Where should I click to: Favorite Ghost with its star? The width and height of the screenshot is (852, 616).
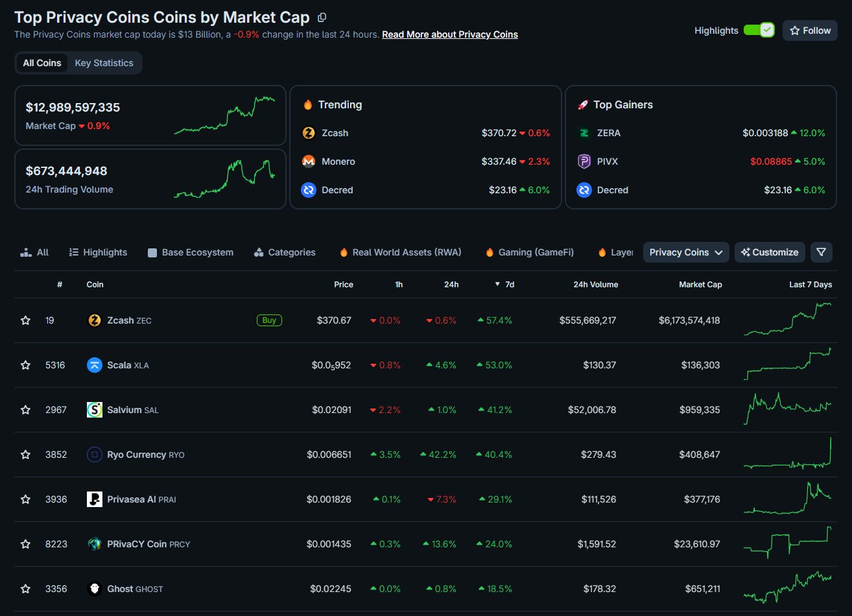pos(25,589)
